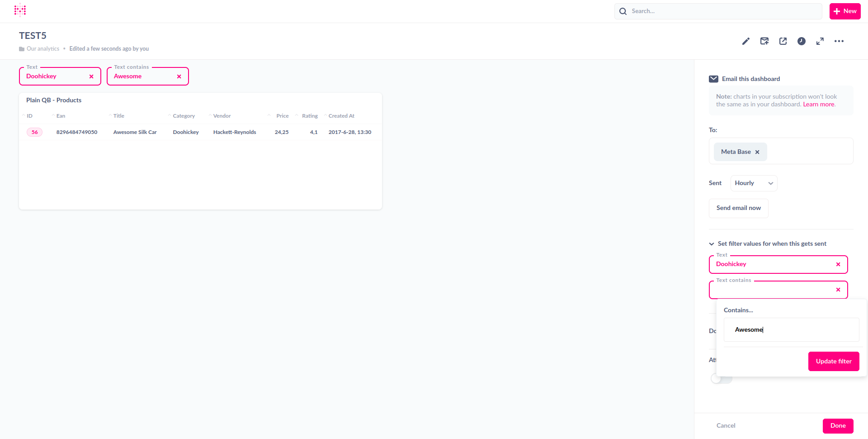
Task: Click the Doohickey category cell
Action: click(186, 133)
